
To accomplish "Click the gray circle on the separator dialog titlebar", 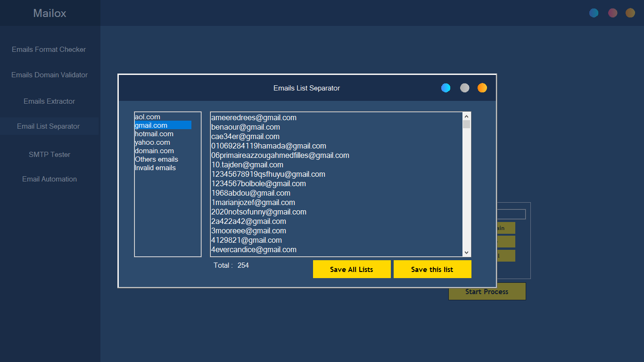I will coord(464,88).
